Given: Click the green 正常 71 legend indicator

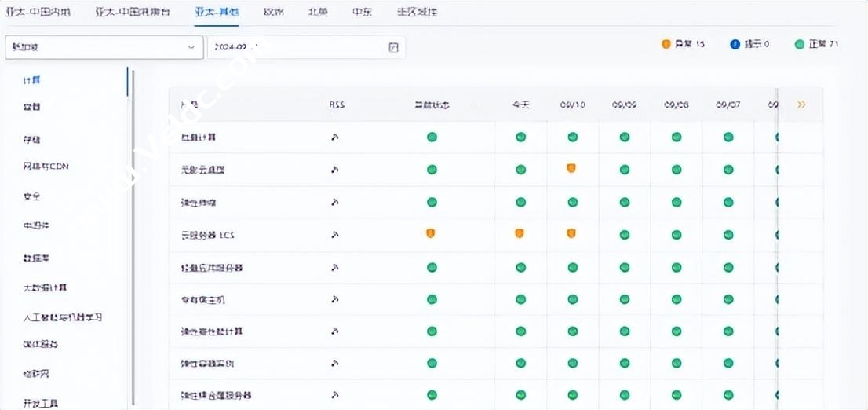Looking at the screenshot, I should [x=800, y=44].
